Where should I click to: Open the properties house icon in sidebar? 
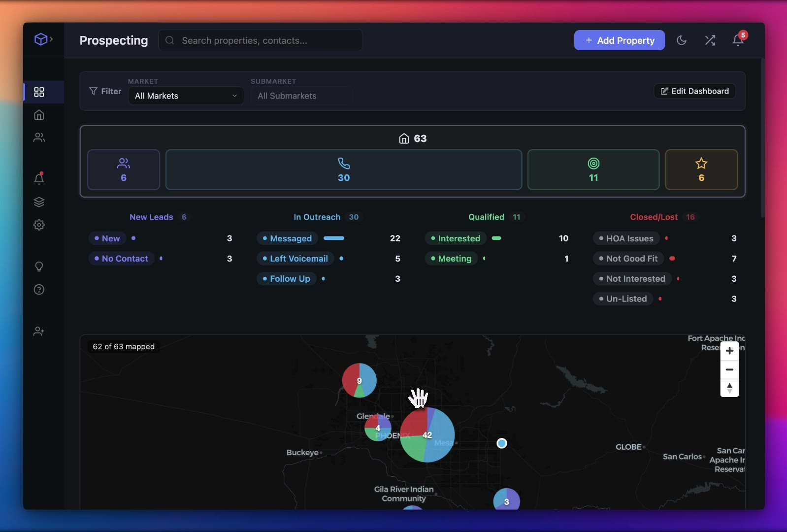(x=39, y=115)
